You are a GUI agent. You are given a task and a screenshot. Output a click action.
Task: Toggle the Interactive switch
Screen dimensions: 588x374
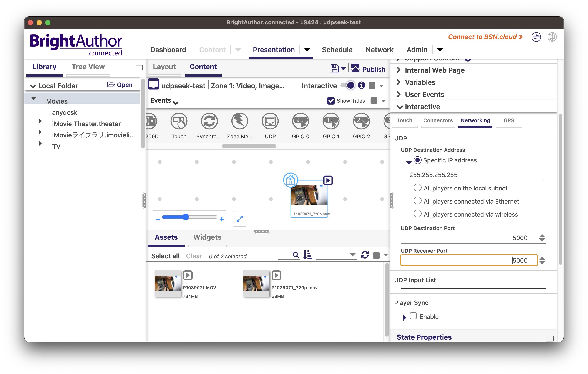click(x=348, y=85)
